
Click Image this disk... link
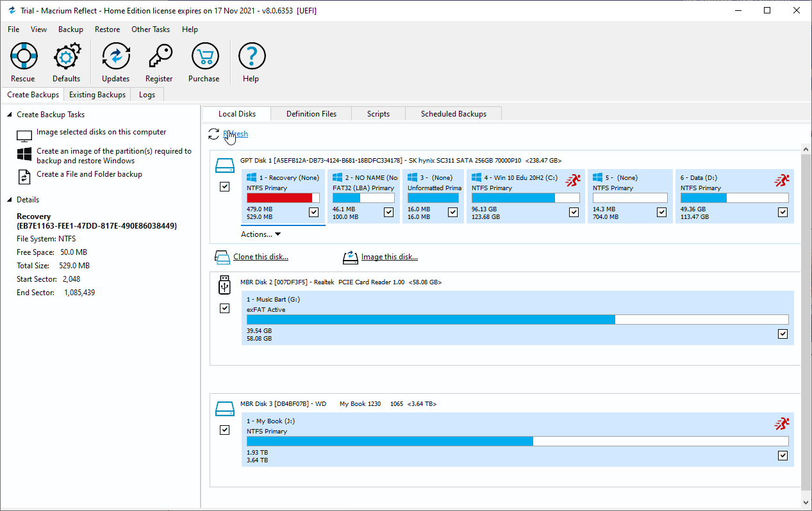[390, 257]
